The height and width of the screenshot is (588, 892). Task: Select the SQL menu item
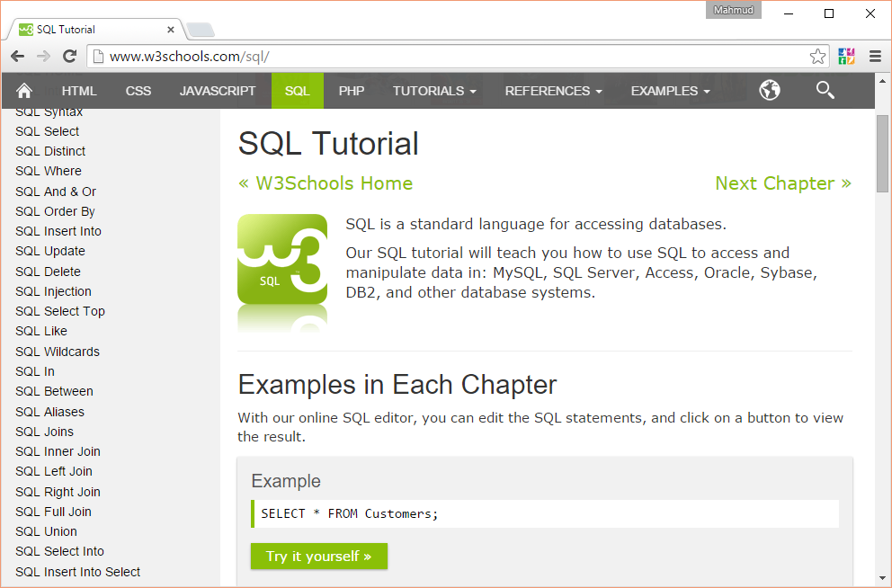coord(297,91)
